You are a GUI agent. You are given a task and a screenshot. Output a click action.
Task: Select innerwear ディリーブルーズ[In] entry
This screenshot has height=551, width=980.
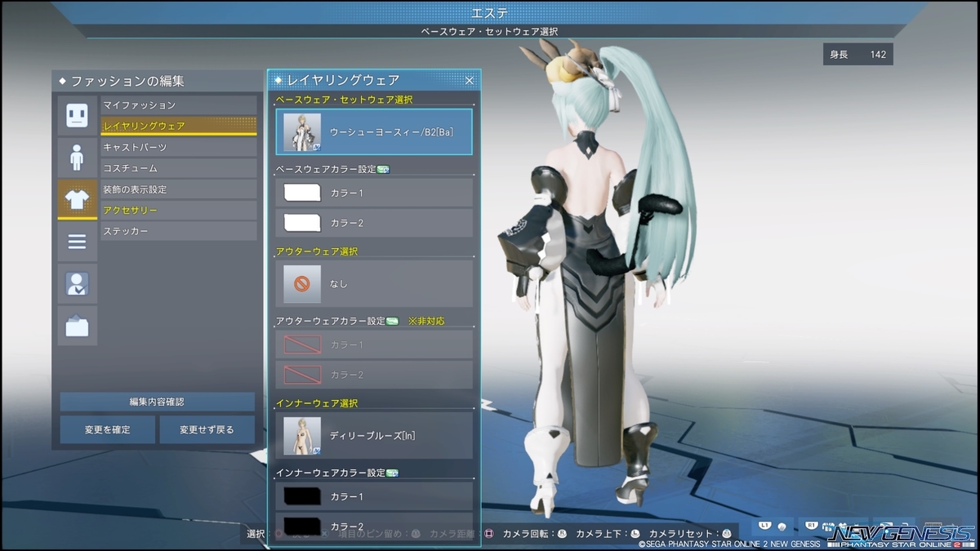point(374,435)
